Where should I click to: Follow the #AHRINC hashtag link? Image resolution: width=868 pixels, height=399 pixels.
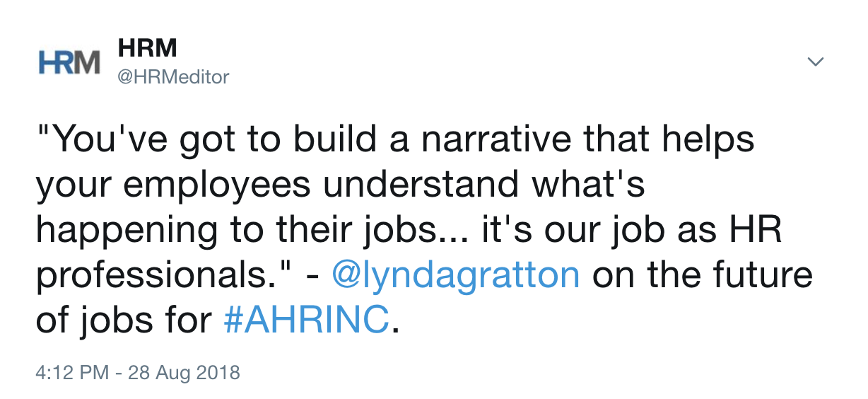(307, 320)
